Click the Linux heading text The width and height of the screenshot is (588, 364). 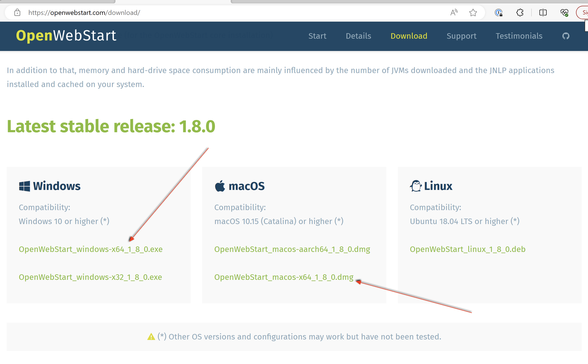point(438,186)
